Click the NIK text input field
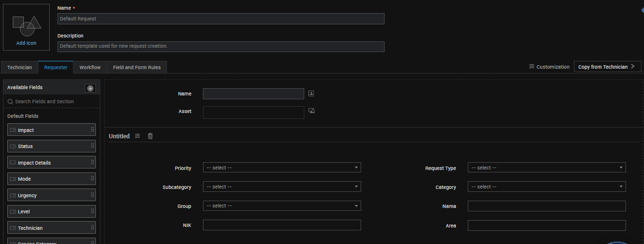Image resolution: width=644 pixels, height=244 pixels. coord(282,225)
